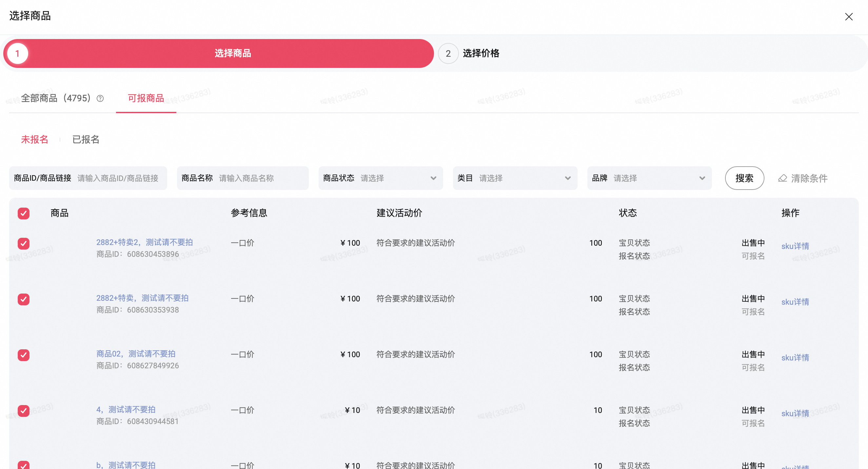Open product link 商品02,测试请不要拍
Screen dimensions: 868x469
tap(136, 354)
